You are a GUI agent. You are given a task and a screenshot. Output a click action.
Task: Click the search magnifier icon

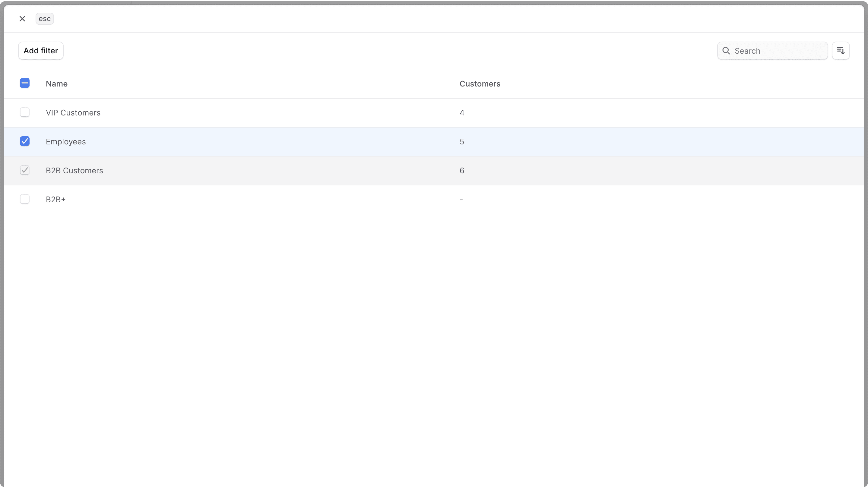pos(726,51)
